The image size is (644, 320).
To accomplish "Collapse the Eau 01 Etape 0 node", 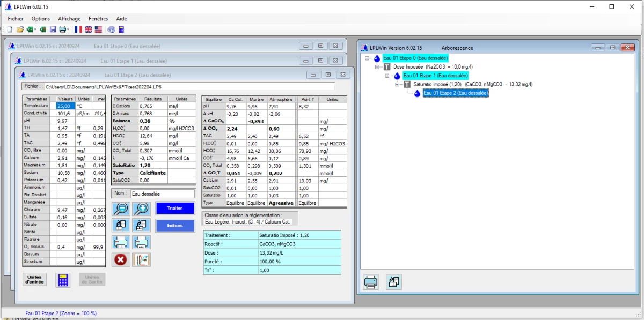I will pos(368,58).
